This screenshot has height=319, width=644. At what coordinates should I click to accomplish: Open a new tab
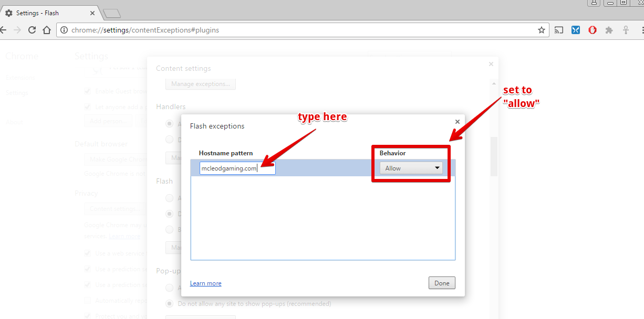[112, 13]
